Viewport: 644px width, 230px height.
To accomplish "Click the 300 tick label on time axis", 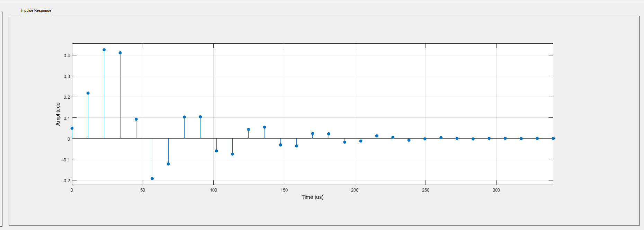I will tap(496, 190).
